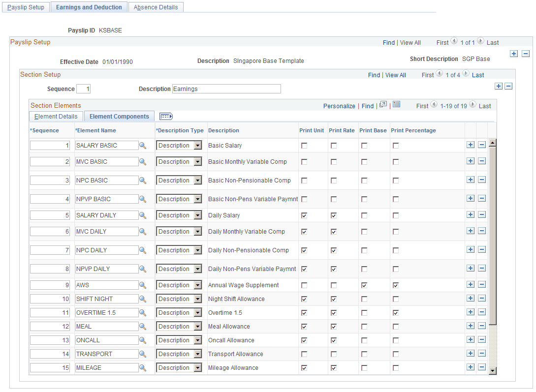536x392 pixels.
Task: Click the next page arrow for Section Setup
Action: [x=464, y=74]
